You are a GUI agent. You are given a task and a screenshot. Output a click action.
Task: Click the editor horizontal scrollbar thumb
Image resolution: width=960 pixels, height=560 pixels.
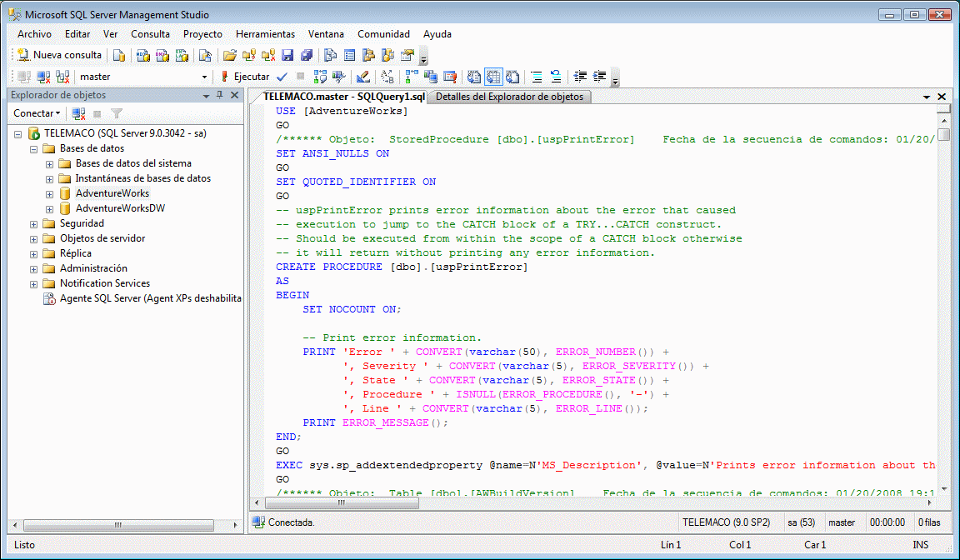pos(341,503)
